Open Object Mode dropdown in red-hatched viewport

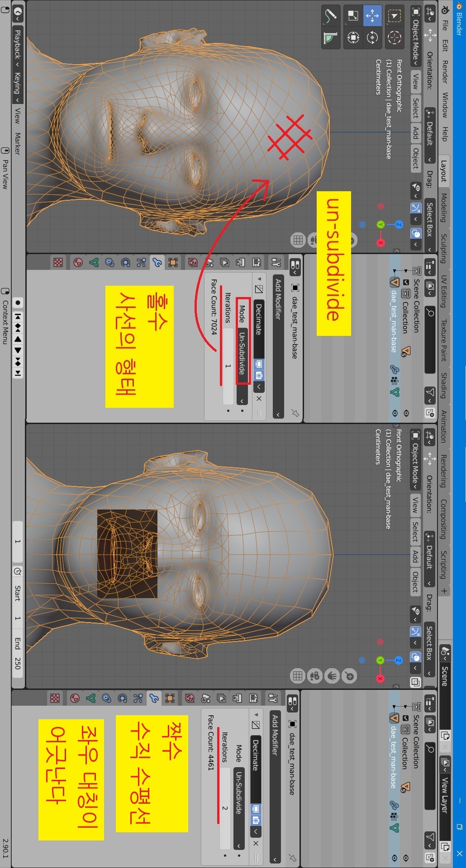pos(415,36)
